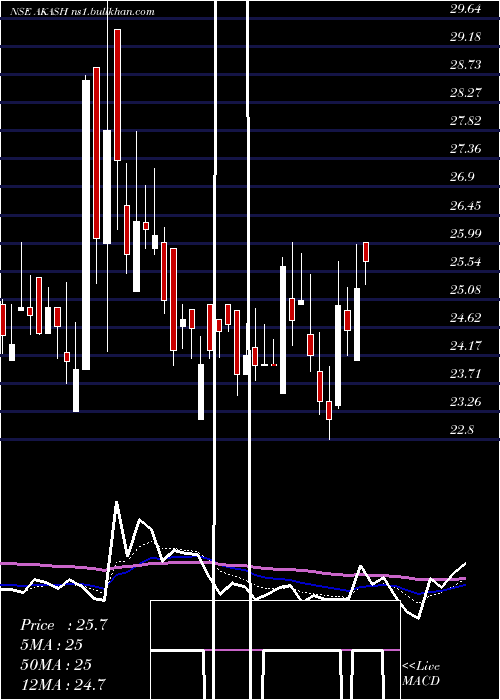Click the 28.27 price axis label
The width and height of the screenshot is (500, 700).
pos(465,92)
